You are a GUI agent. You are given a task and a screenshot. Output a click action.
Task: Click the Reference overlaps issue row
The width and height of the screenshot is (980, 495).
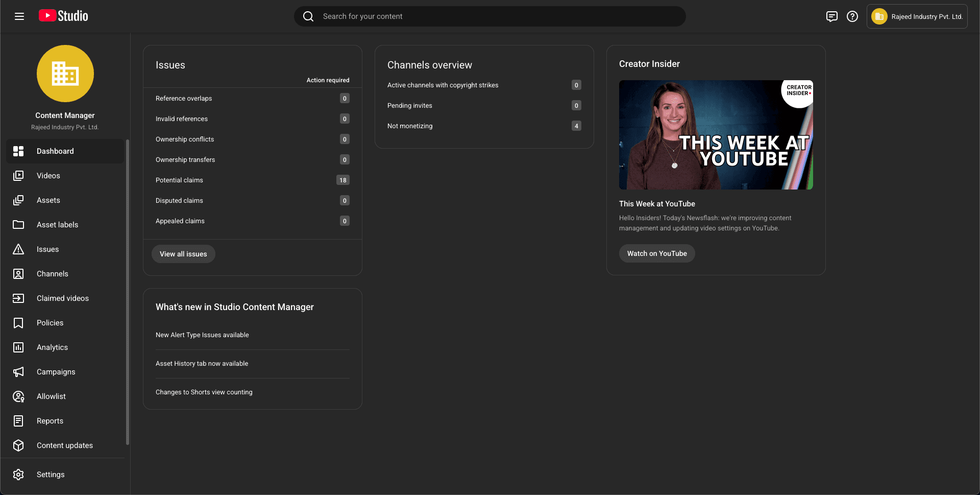(x=253, y=98)
